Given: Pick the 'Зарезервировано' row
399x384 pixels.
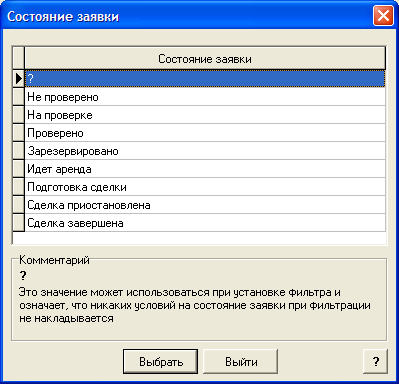Looking at the screenshot, I should tap(205, 151).
